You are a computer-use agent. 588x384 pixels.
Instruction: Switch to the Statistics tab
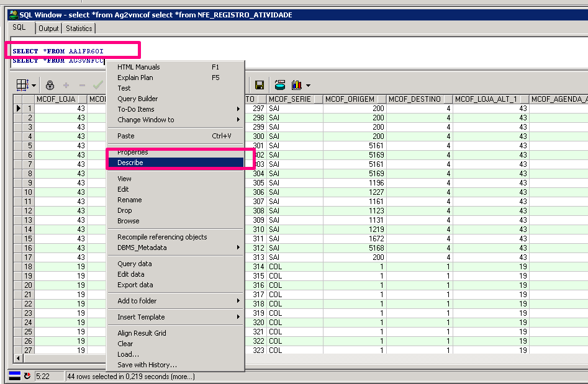coord(79,29)
